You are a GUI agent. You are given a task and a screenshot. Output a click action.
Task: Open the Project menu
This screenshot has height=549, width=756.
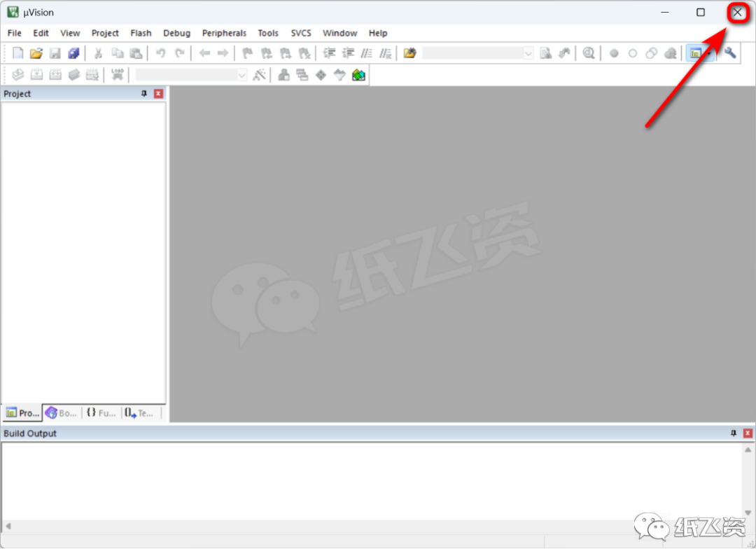[105, 33]
